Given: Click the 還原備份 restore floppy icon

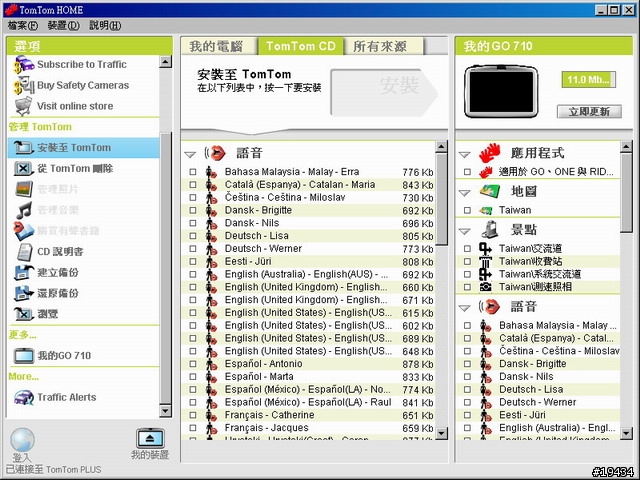Looking at the screenshot, I should [24, 293].
